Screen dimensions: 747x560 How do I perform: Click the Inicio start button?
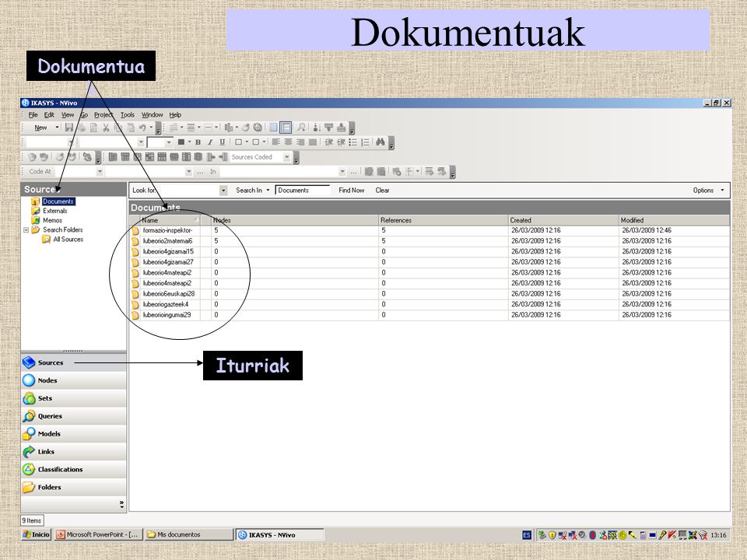[37, 534]
